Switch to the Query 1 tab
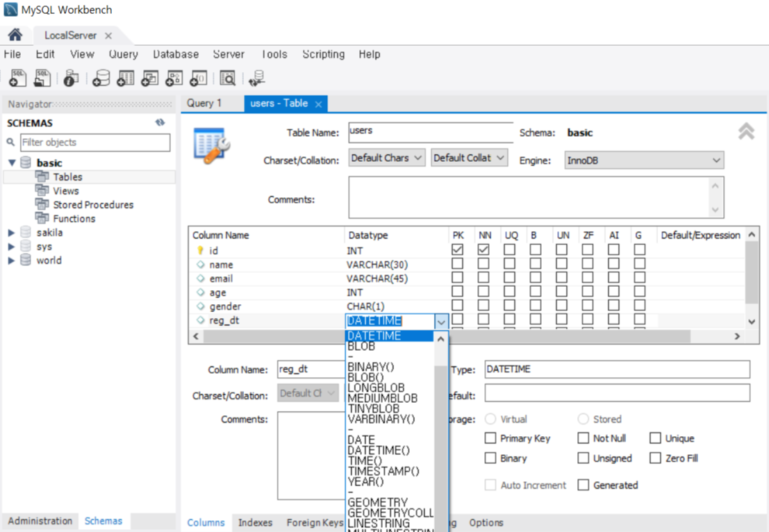Screen dimensions: 769x532 pyautogui.click(x=204, y=103)
